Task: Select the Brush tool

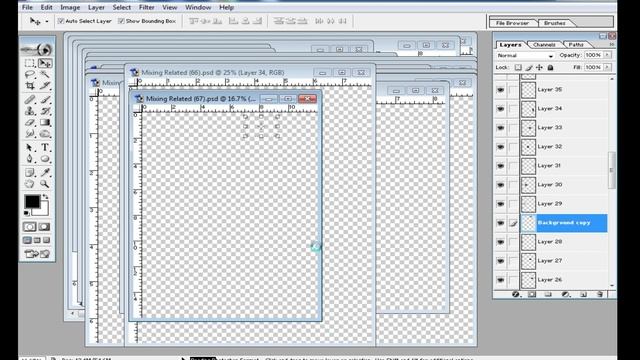Action: 45,100
